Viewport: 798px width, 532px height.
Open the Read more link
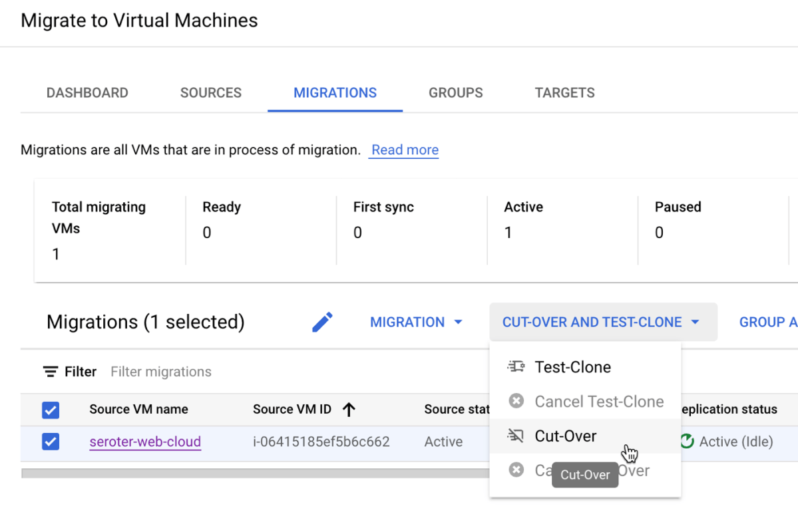403,150
